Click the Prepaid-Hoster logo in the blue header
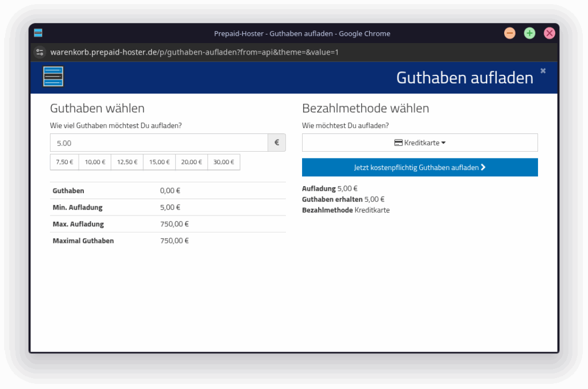Viewport: 588px width, 389px height. tap(52, 76)
